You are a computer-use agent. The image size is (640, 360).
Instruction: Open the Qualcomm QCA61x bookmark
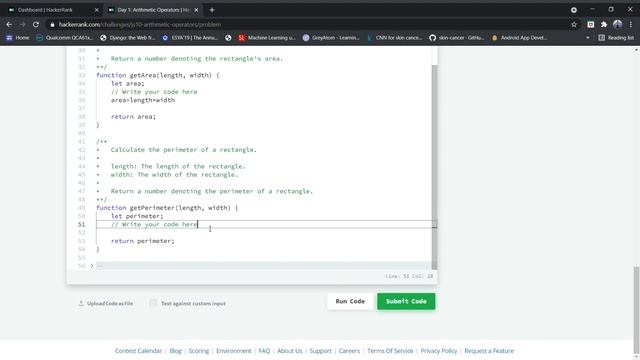coord(64,38)
